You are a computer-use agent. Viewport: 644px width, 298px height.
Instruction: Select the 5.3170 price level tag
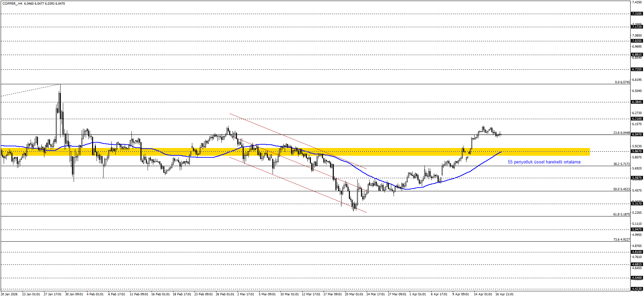[637, 204]
